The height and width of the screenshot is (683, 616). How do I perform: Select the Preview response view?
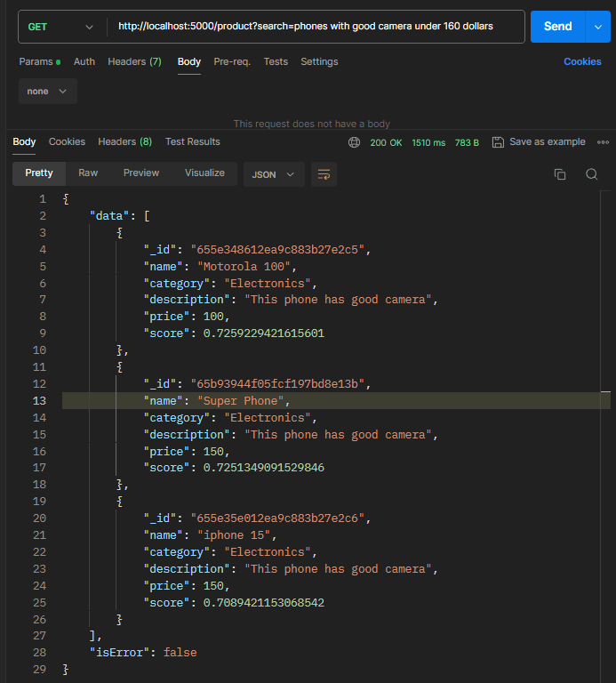(141, 173)
